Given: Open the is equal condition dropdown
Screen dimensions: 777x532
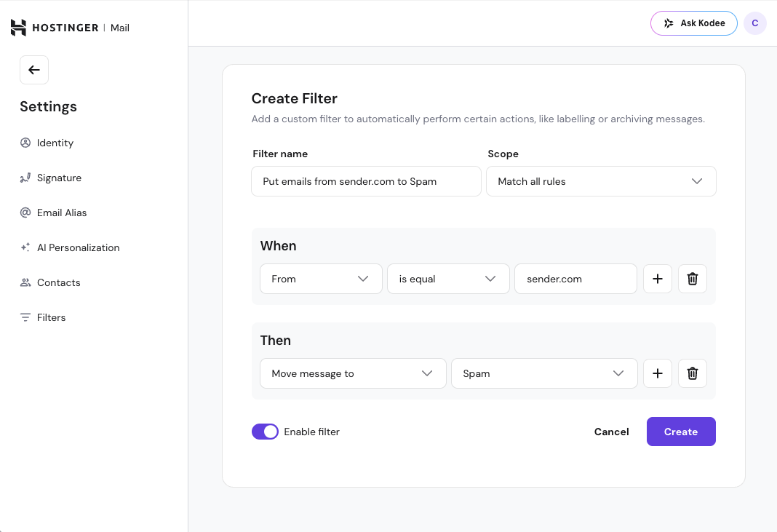Looking at the screenshot, I should (x=447, y=279).
